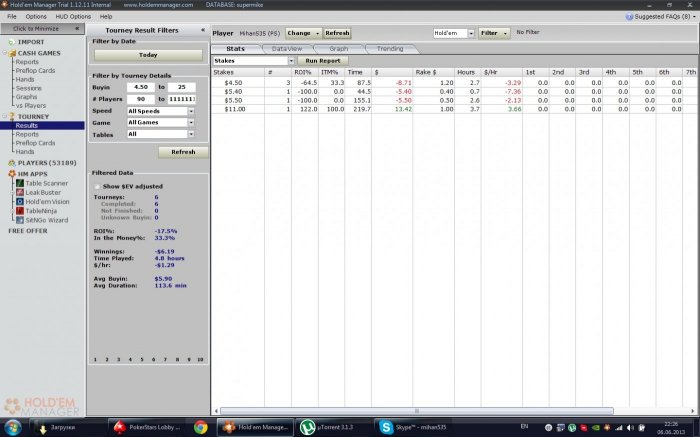Image resolution: width=700 pixels, height=437 pixels.
Task: Open the Help menu
Action: point(106,17)
